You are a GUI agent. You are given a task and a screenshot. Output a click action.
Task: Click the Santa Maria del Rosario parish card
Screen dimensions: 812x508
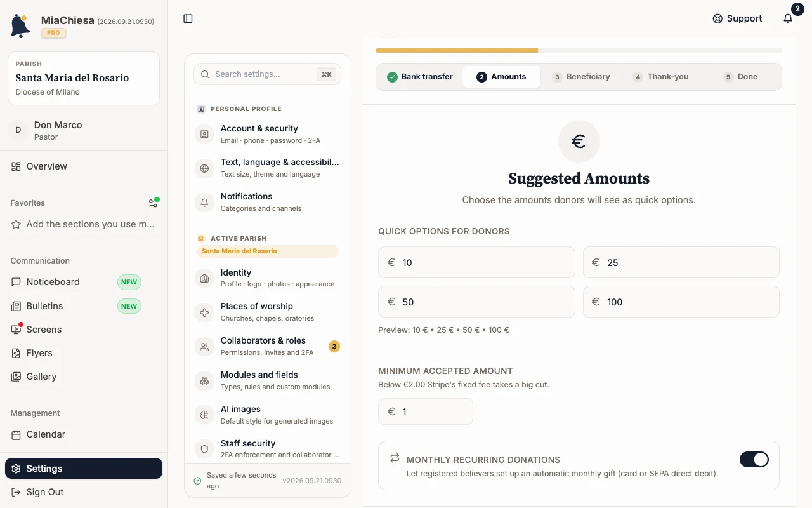[84, 78]
